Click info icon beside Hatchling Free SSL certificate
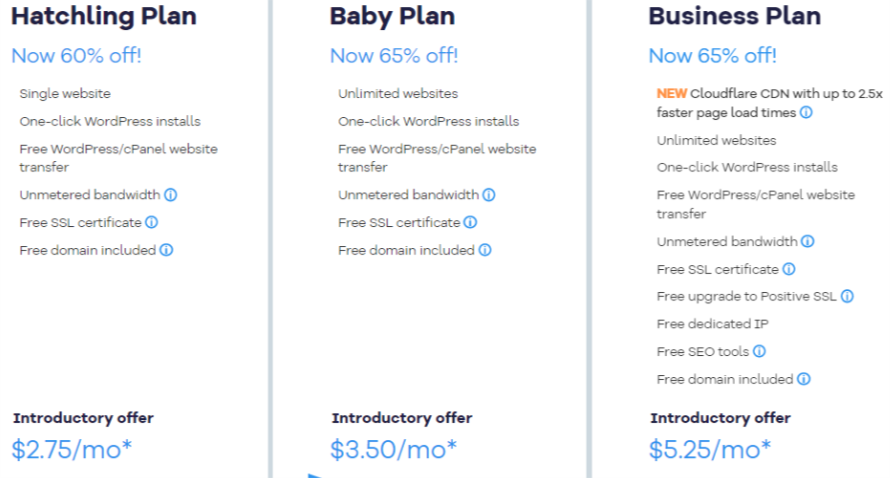Viewport: 890px width, 478px height. (x=151, y=222)
